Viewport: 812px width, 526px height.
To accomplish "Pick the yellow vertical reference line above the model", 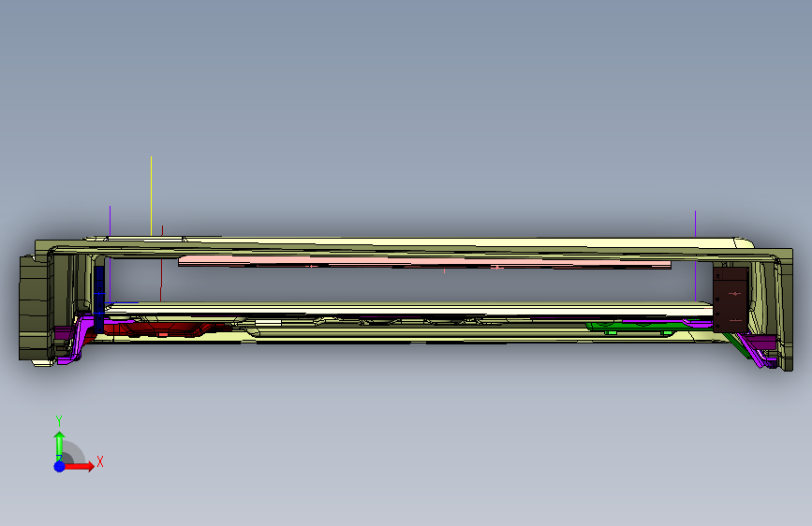I will coord(151,197).
